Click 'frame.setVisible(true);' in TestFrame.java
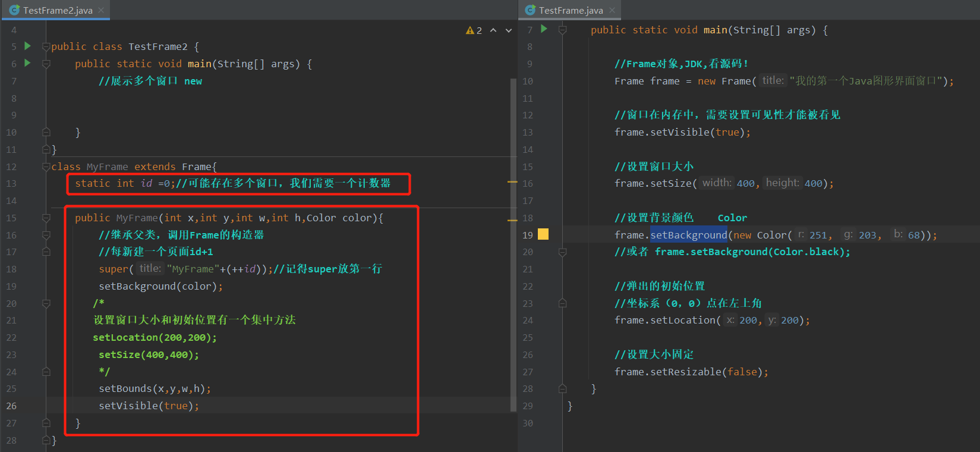This screenshot has height=452, width=980. click(682, 132)
